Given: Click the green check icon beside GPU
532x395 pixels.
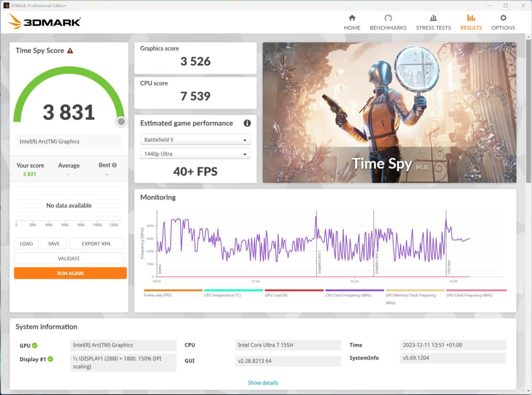Looking at the screenshot, I should [35, 345].
